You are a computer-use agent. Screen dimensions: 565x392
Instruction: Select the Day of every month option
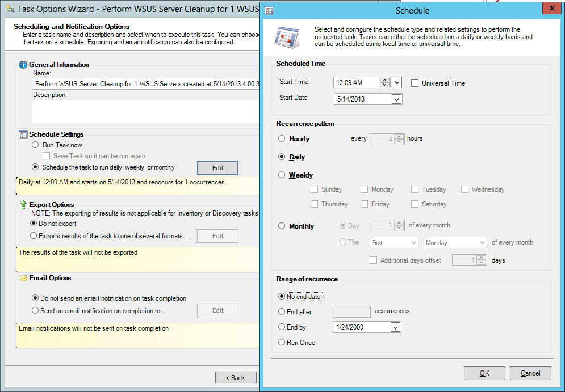point(343,226)
